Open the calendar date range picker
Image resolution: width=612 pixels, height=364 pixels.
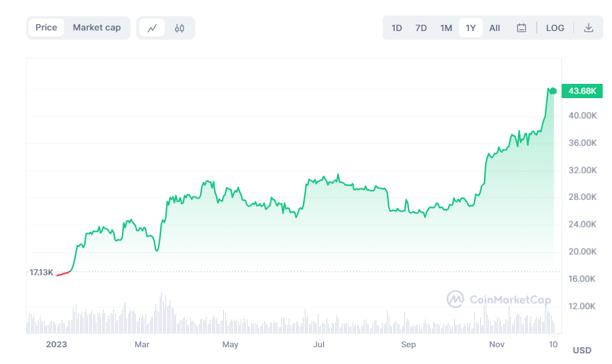(521, 28)
